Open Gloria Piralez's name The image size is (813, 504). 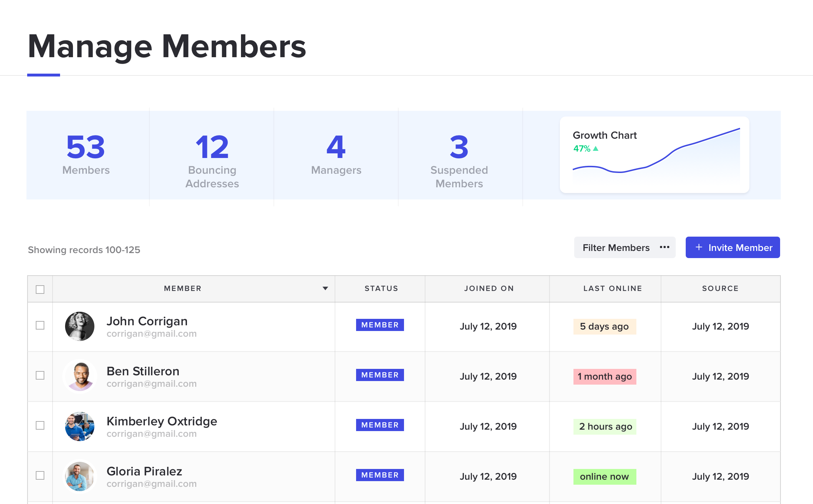144,471
